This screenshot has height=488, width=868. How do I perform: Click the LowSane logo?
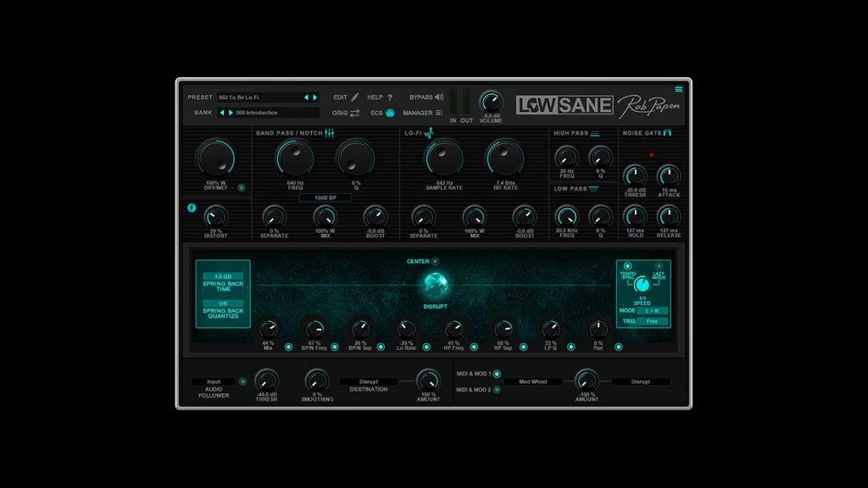point(564,105)
